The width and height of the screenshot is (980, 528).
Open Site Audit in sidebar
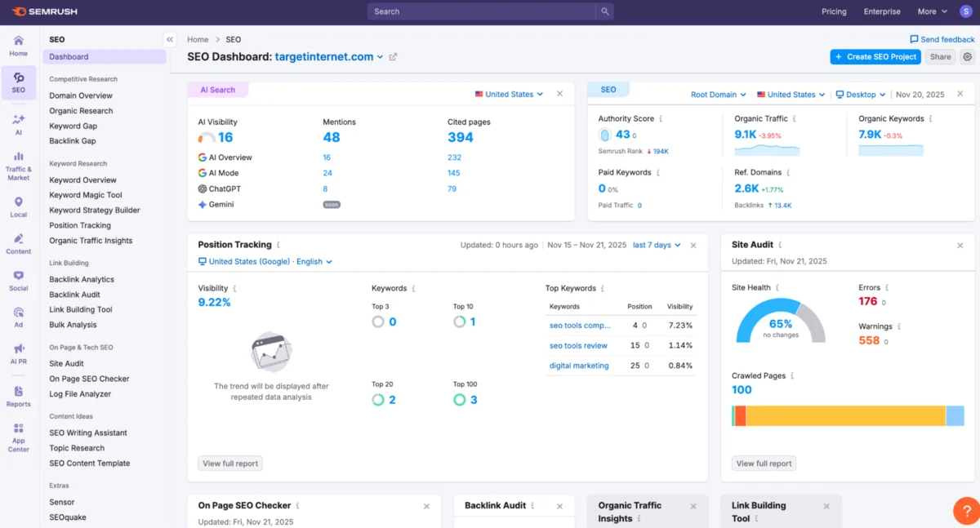[x=66, y=363]
